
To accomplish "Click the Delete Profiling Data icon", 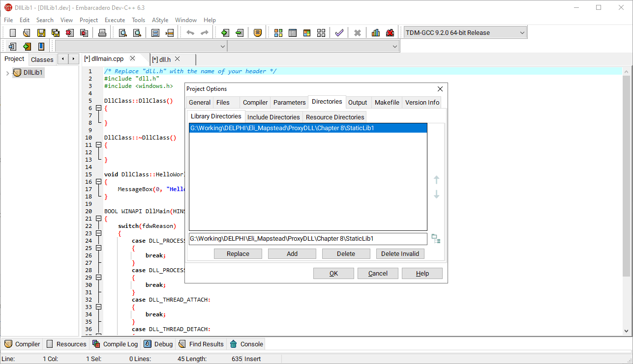I will coord(390,32).
